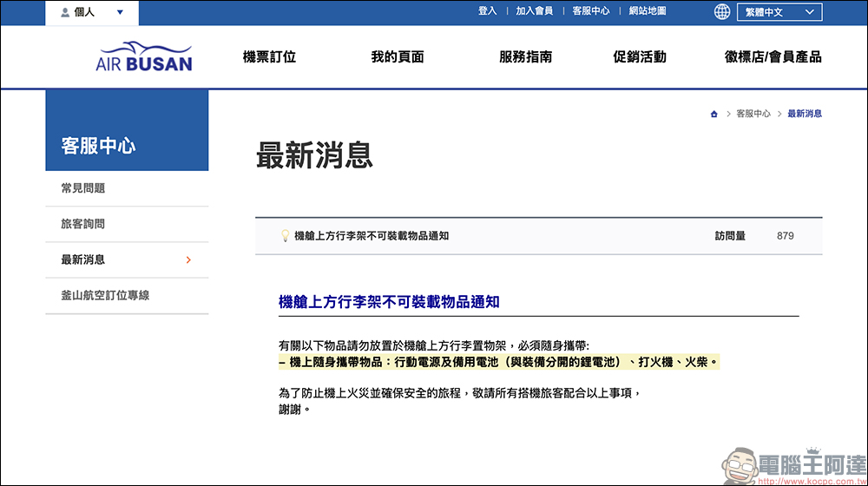Click the Air Busan logo
This screenshot has width=868, height=486.
144,56
